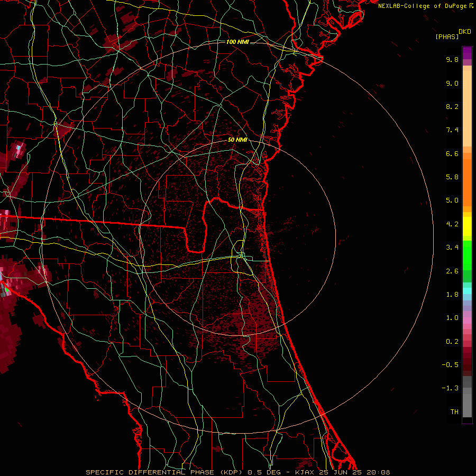Click the 5.0 legend value
The height and width of the screenshot is (476, 476).
(x=452, y=200)
